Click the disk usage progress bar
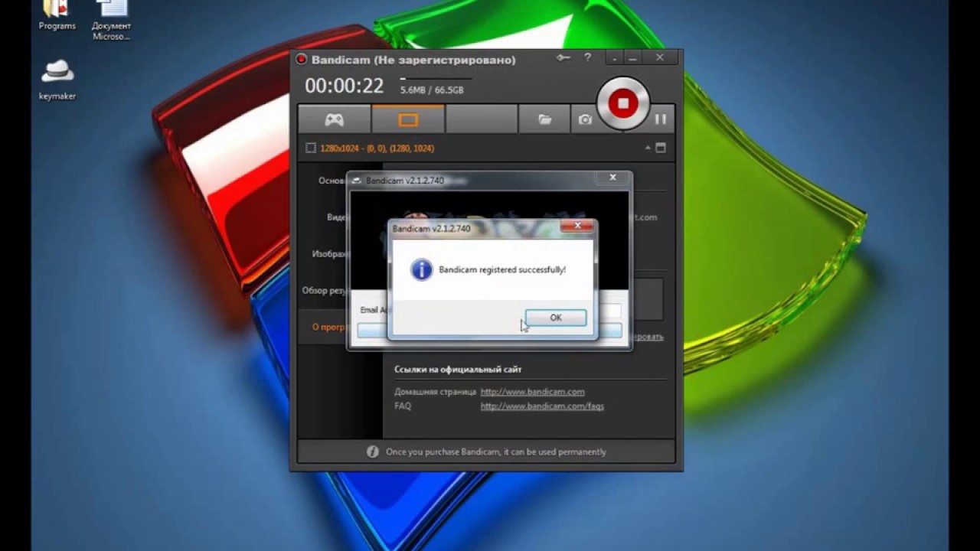 [436, 78]
